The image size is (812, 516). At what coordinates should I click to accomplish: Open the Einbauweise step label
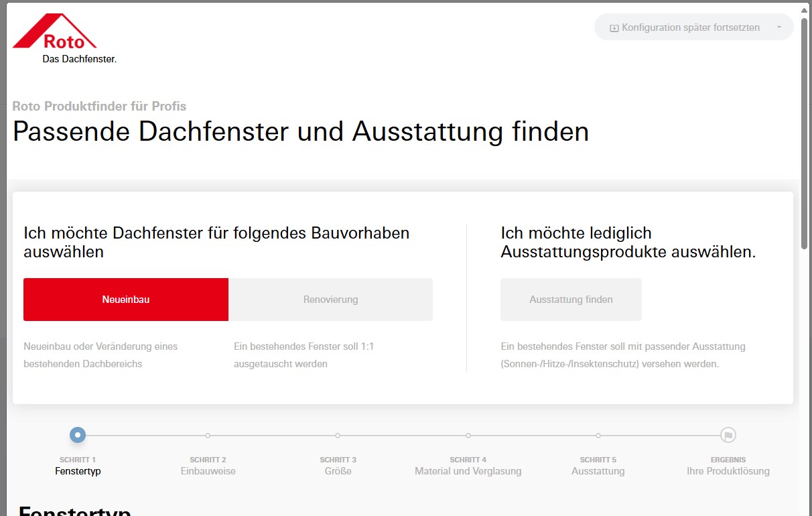click(208, 471)
